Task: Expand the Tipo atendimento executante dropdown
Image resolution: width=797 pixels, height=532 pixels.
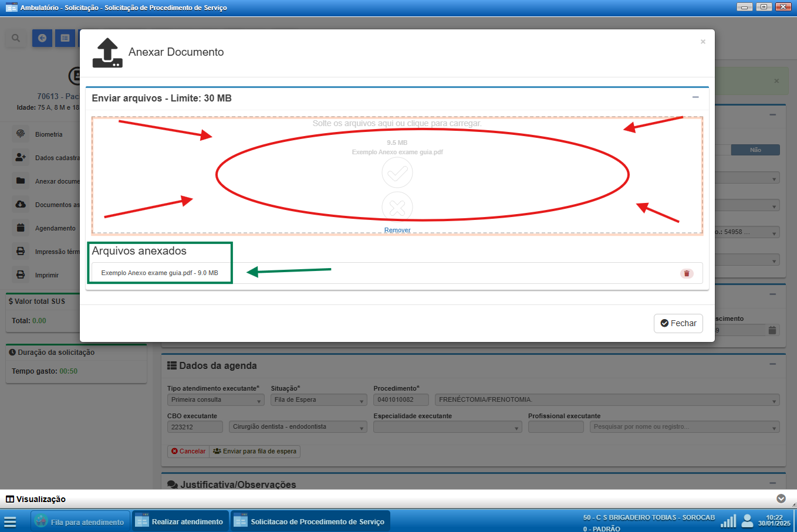Action: [215, 400]
